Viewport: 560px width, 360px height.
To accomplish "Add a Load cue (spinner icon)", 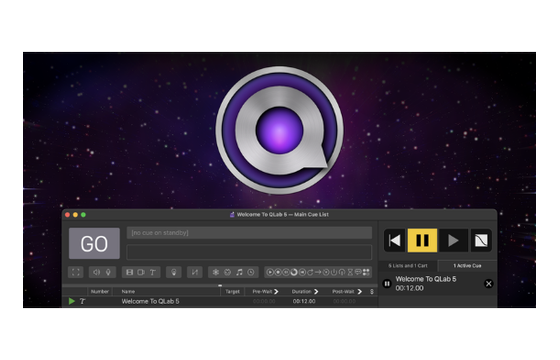I will (294, 272).
